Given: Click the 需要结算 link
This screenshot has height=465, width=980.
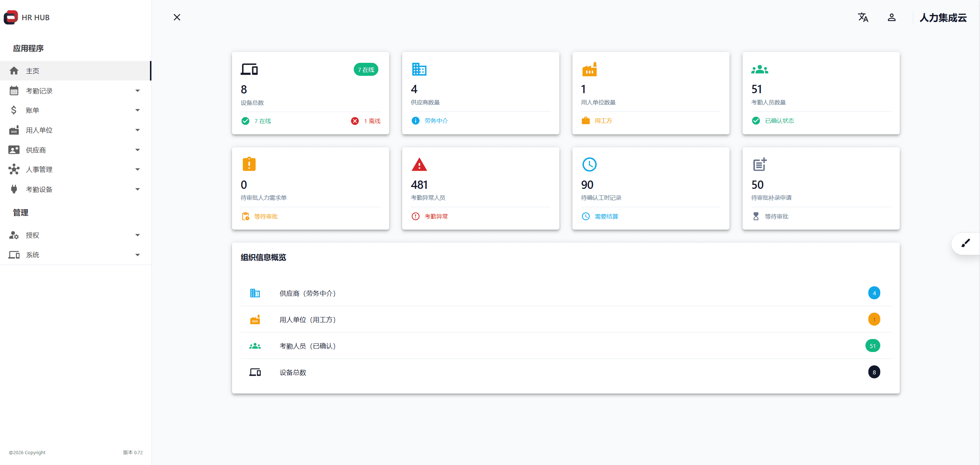Looking at the screenshot, I should coord(606,217).
